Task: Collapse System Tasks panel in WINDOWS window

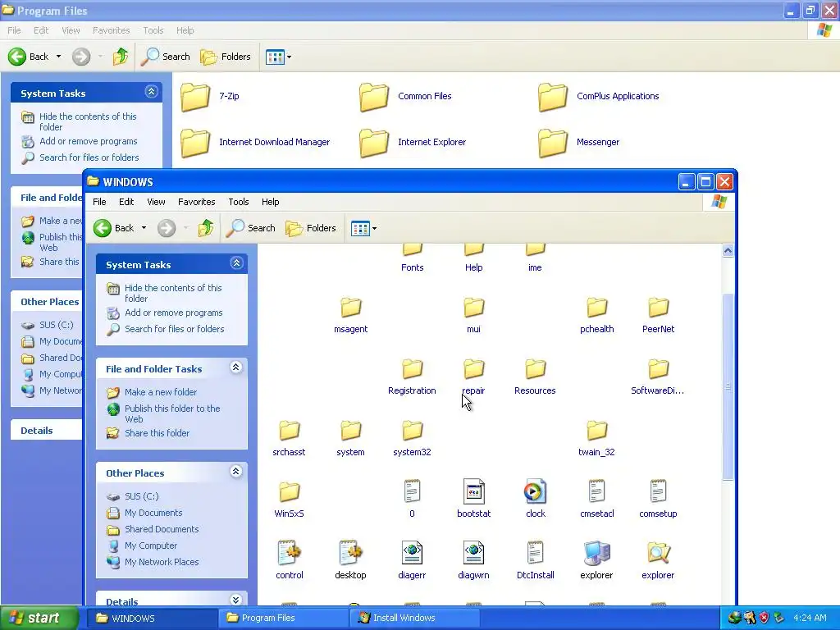Action: click(236, 263)
